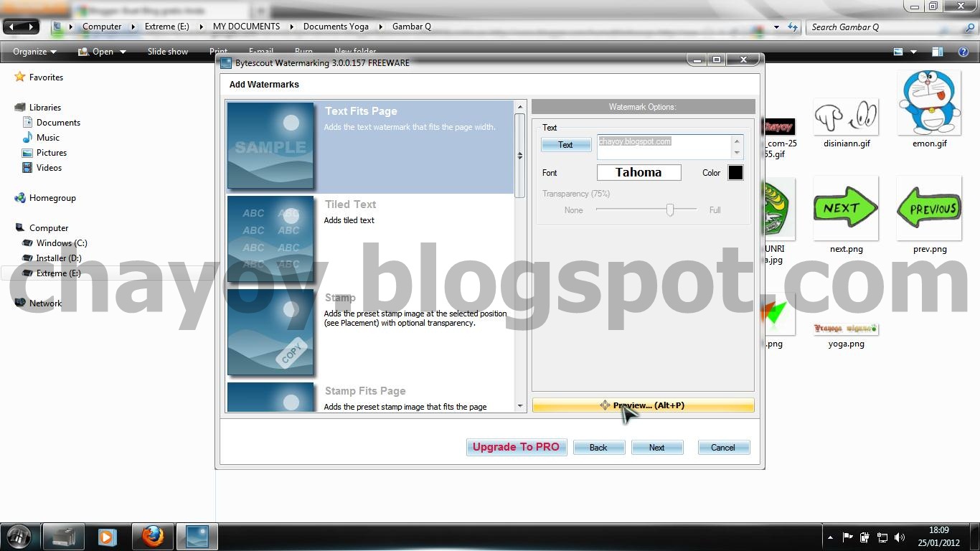The width and height of the screenshot is (980, 551).
Task: Open the Pictures library
Action: [51, 153]
